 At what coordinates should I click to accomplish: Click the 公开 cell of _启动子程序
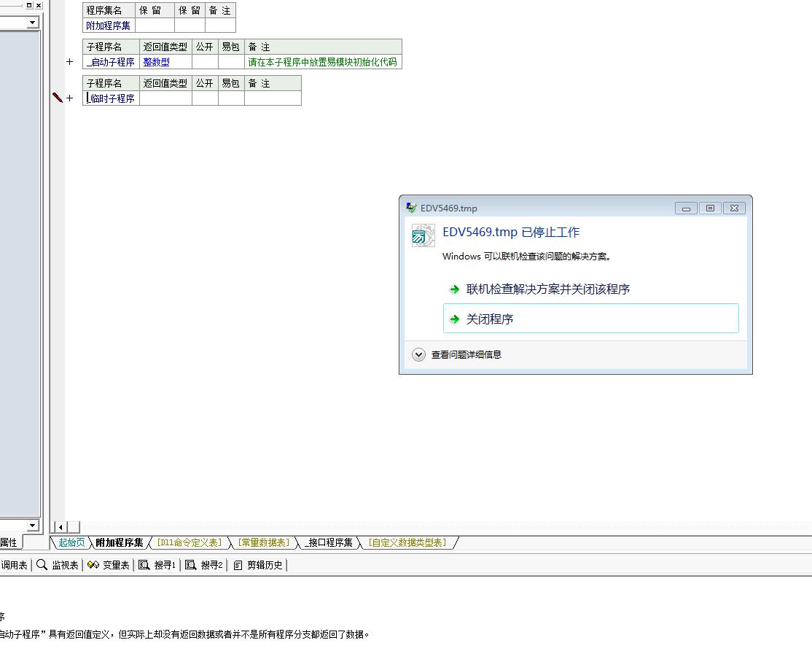[x=205, y=62]
